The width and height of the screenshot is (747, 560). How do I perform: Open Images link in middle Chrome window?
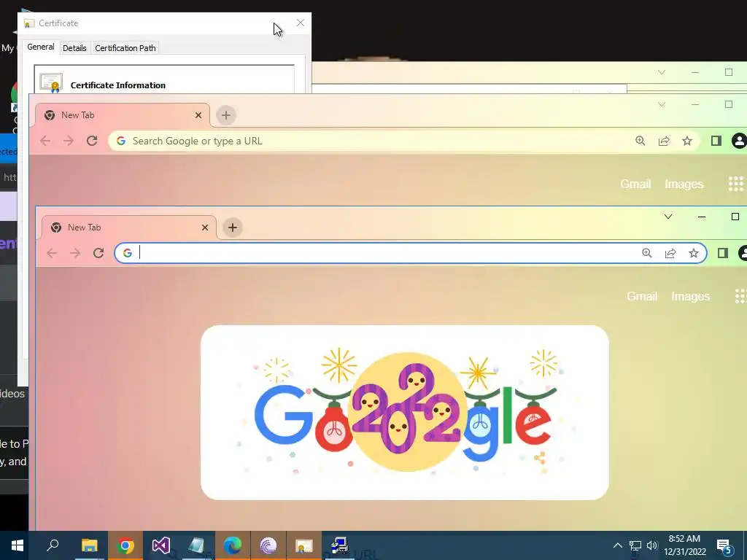coord(684,184)
